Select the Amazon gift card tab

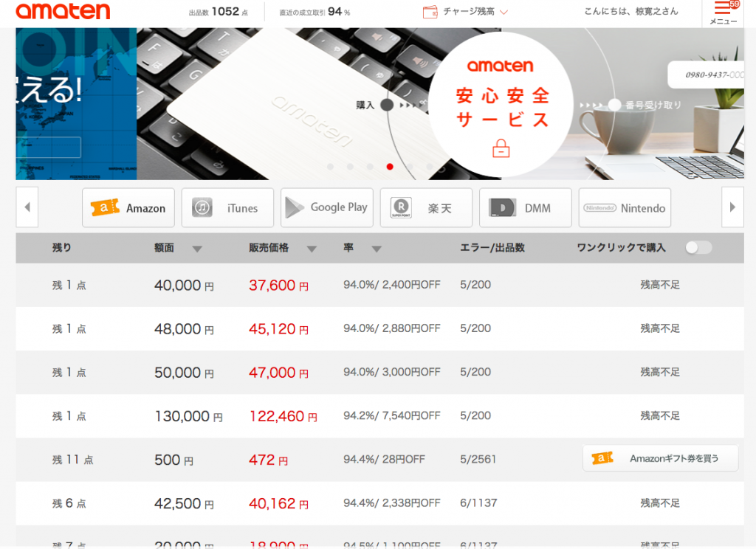tap(128, 208)
